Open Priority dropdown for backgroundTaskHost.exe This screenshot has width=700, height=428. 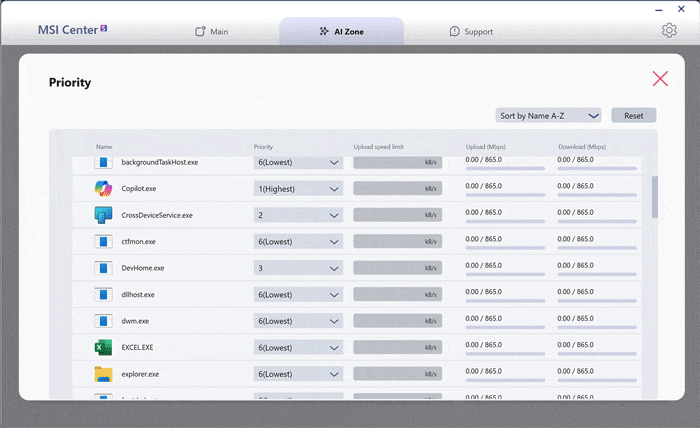(298, 162)
